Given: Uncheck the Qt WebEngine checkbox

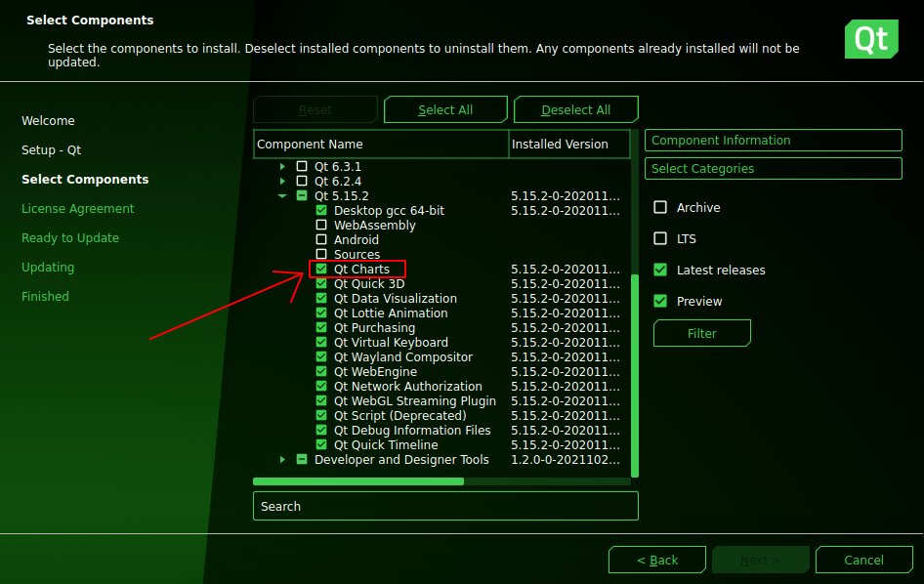Looking at the screenshot, I should 321,371.
